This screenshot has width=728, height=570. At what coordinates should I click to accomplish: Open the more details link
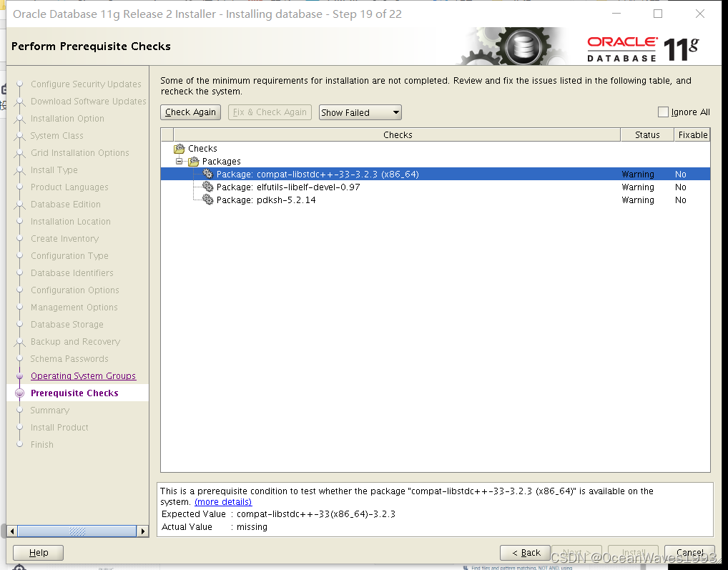223,502
